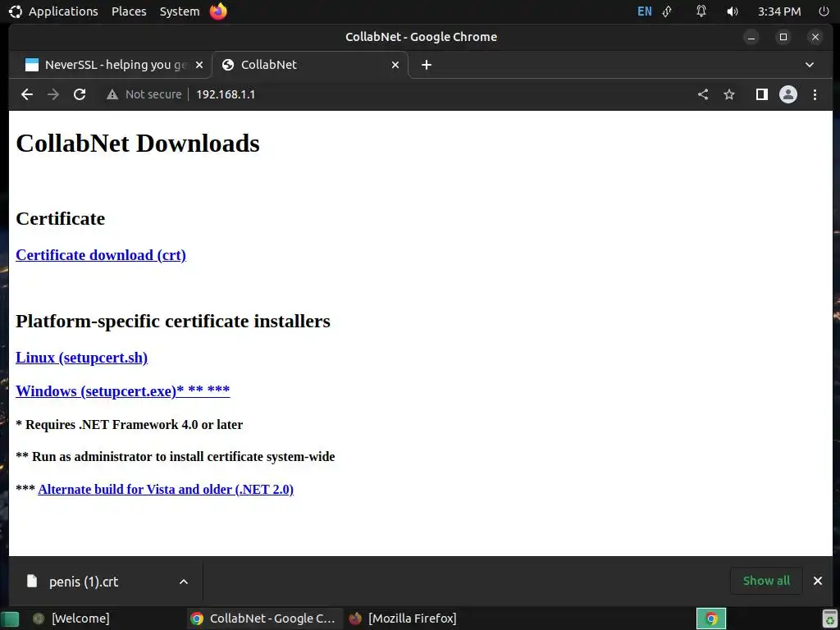Open the trash icon in bottom panel

pyautogui.click(x=829, y=619)
